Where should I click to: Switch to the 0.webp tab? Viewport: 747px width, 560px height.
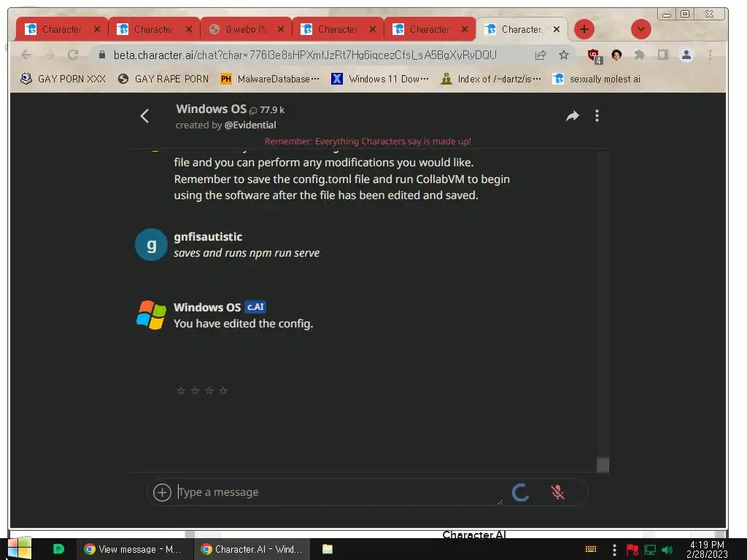(x=245, y=29)
